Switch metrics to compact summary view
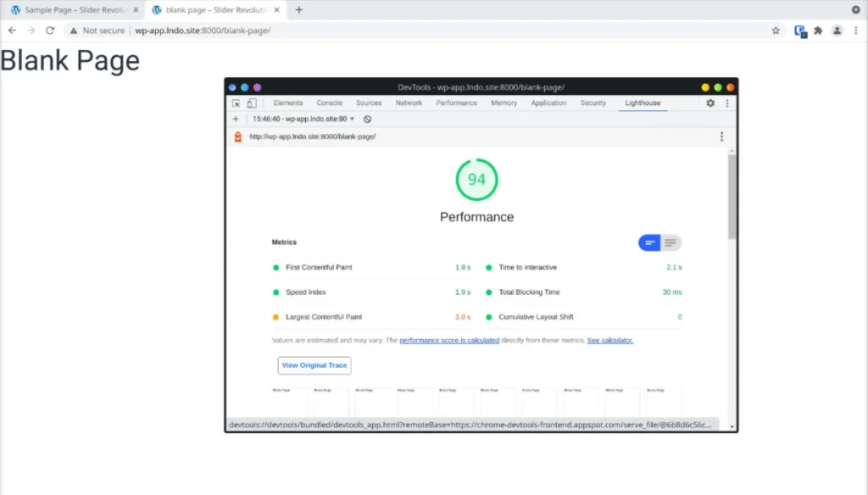The image size is (868, 495). (x=649, y=242)
